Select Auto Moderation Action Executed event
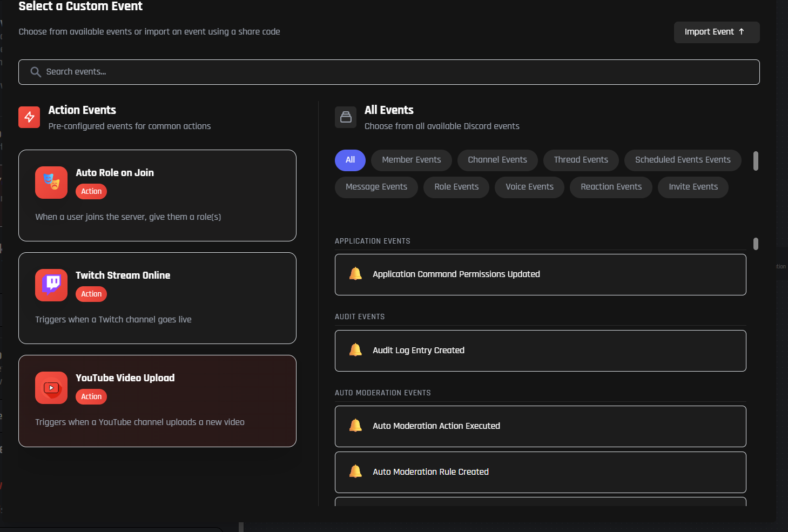The width and height of the screenshot is (788, 532). point(540,426)
